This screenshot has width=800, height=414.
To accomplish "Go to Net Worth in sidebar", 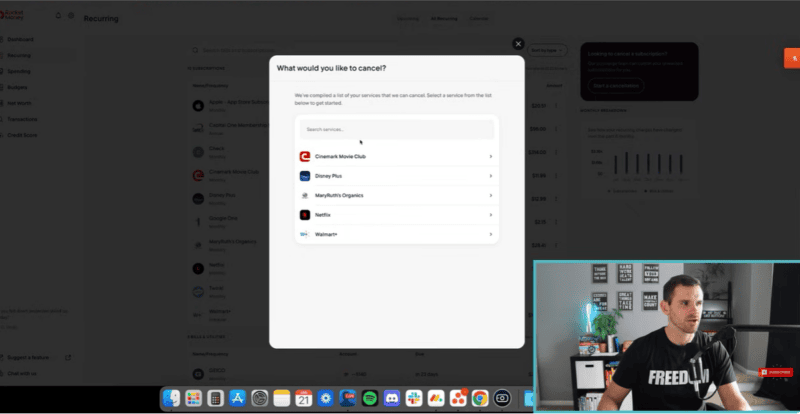I will coord(19,103).
